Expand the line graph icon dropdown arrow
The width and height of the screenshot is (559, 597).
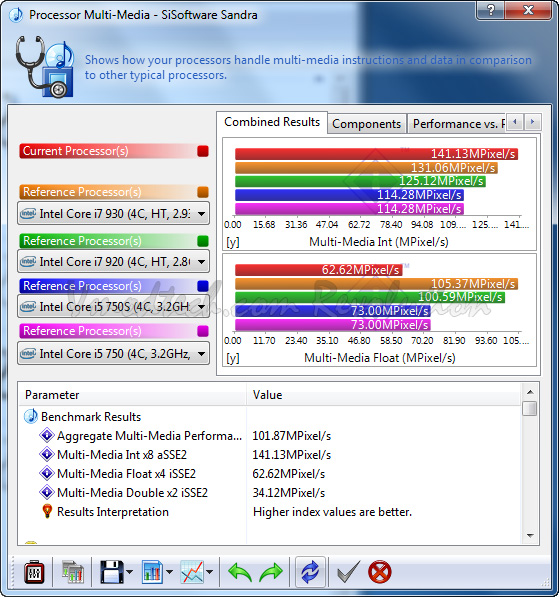coord(209,571)
